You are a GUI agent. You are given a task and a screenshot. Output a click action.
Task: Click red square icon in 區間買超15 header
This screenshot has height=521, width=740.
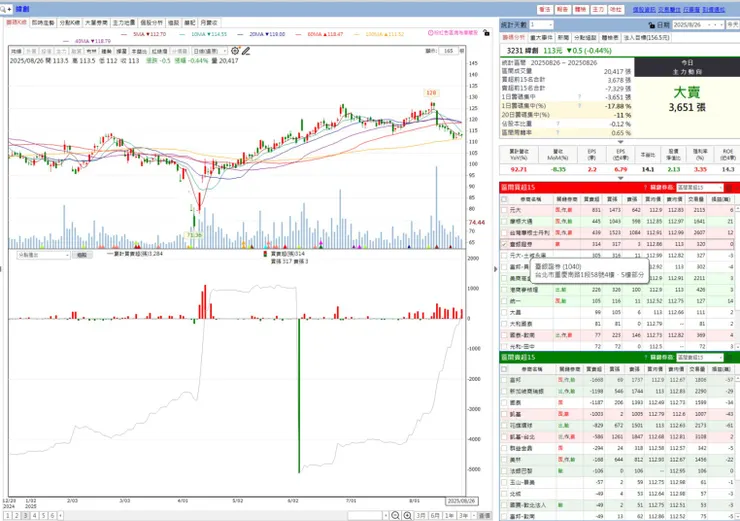tap(729, 187)
